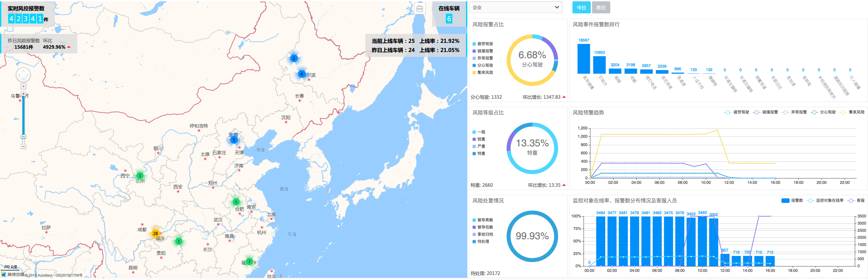Click the 昆明 city dot on map
The image size is (868, 280).
tap(133, 272)
